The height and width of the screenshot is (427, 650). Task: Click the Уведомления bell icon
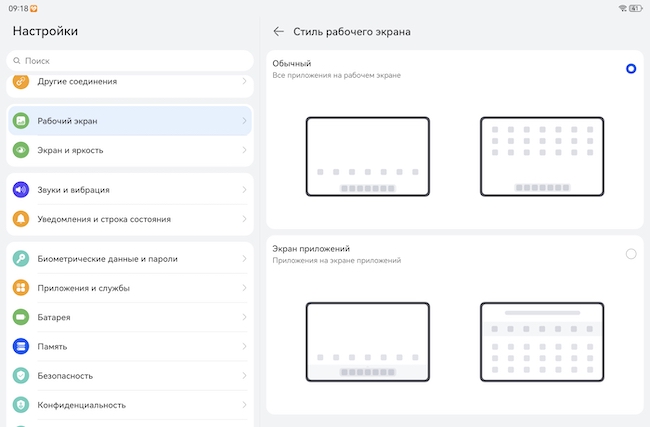click(x=21, y=219)
